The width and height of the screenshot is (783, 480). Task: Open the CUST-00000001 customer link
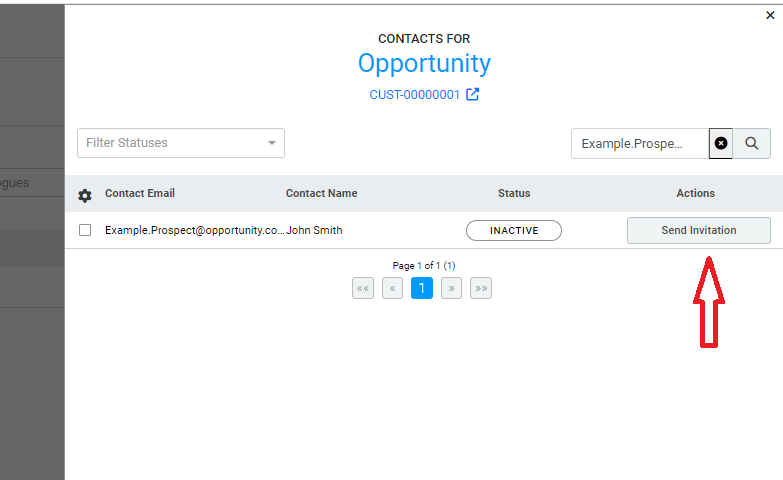click(x=414, y=95)
